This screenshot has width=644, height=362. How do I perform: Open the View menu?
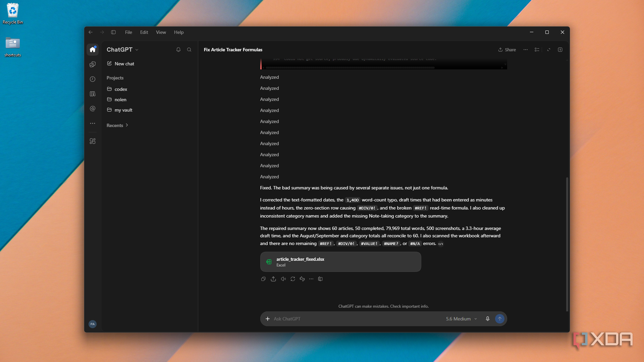pos(161,32)
